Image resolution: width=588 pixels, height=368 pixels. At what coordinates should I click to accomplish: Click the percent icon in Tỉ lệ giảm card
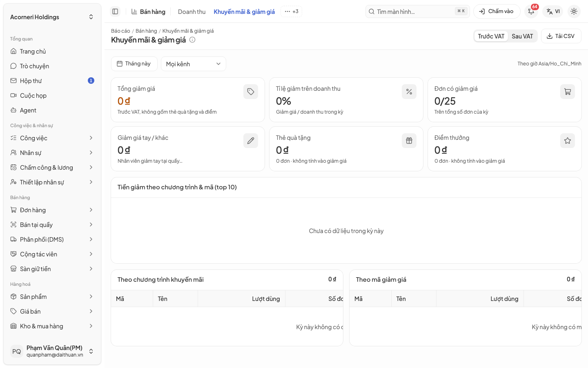pos(409,92)
